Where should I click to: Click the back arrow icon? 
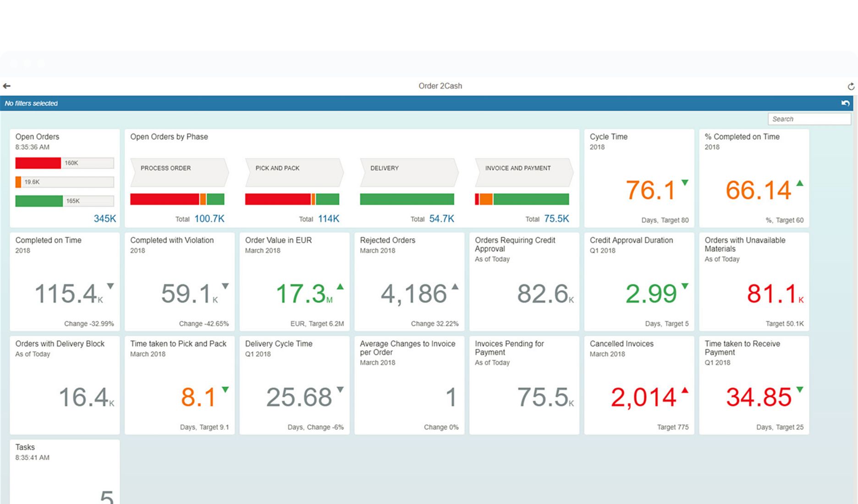click(x=6, y=86)
